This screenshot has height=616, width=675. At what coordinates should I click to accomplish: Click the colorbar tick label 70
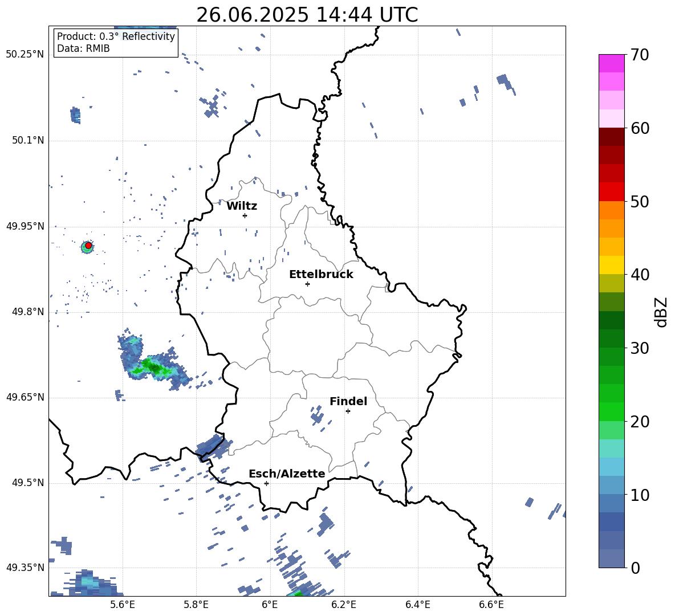pos(639,55)
